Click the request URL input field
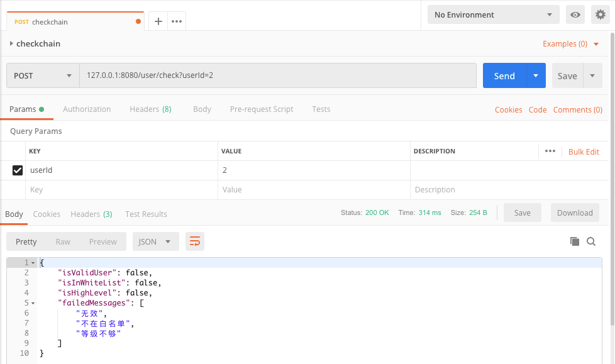 point(278,75)
